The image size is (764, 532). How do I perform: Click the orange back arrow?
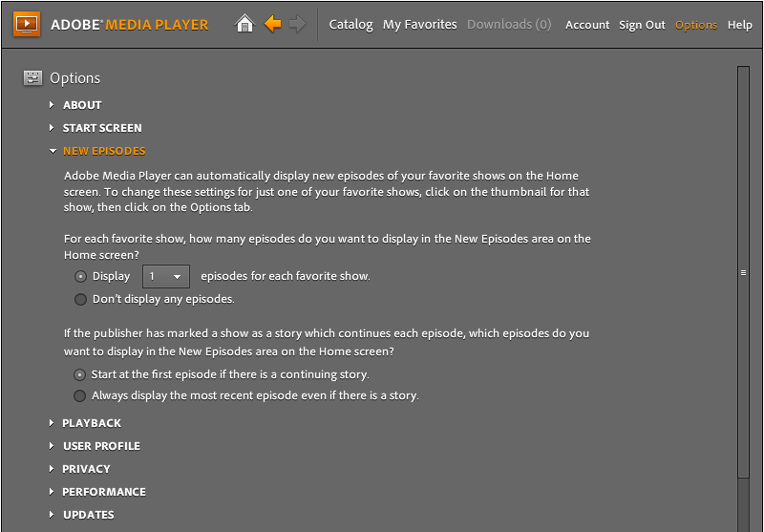click(x=273, y=24)
